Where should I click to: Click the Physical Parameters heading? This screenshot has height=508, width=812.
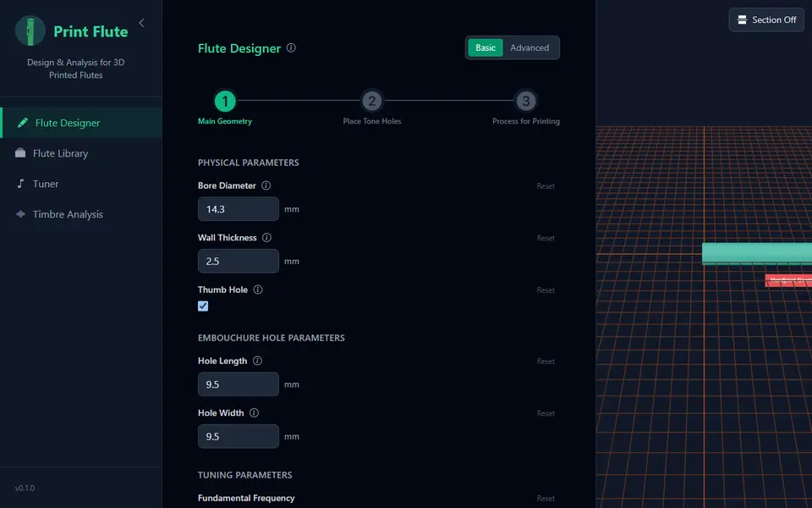pos(248,163)
